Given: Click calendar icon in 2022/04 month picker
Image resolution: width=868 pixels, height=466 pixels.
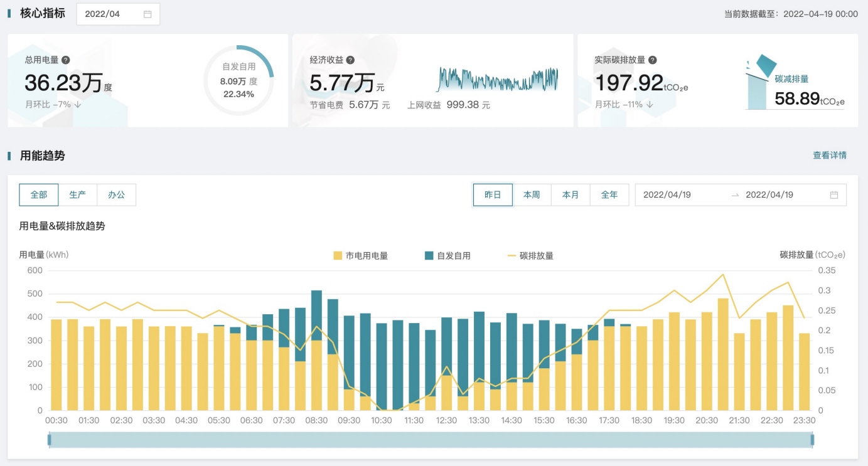Looking at the screenshot, I should (x=147, y=14).
